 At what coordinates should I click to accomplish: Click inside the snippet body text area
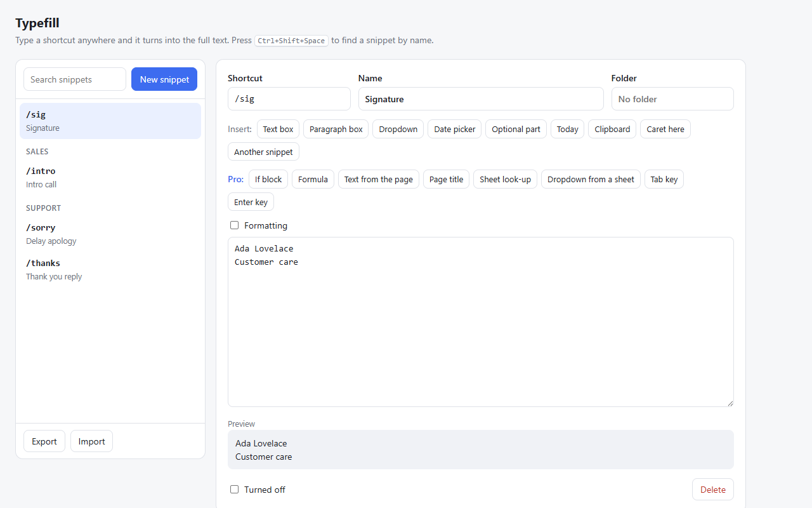coord(481,322)
